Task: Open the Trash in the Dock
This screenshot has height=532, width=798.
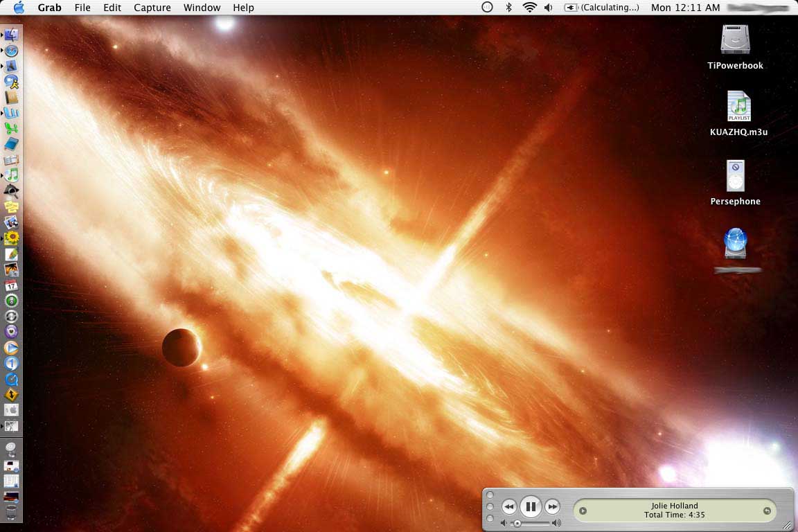Action: pos(11,512)
